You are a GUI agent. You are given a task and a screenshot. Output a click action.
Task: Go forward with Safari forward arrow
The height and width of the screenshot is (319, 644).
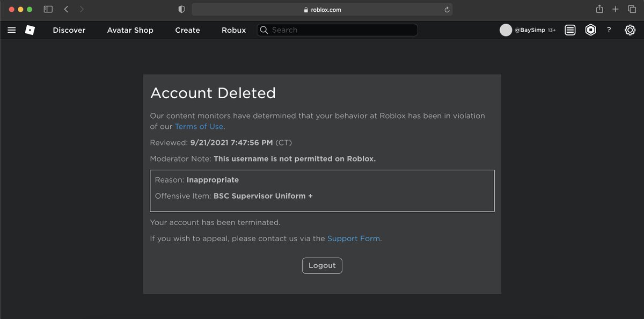(82, 9)
